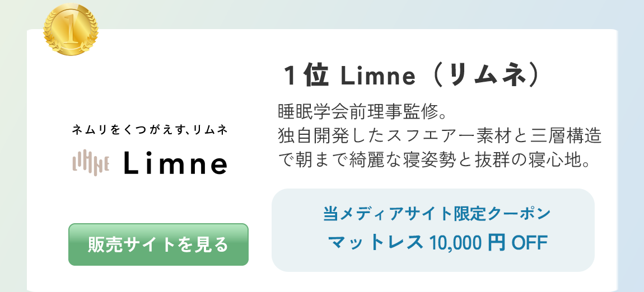Click the 当メディアサイト限定クーポン coupon title
The width and height of the screenshot is (644, 292).
coord(436,214)
